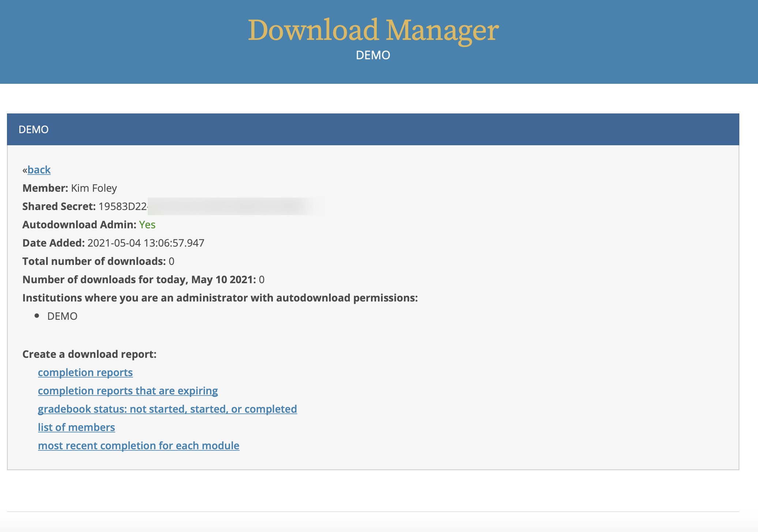The height and width of the screenshot is (532, 758).
Task: Click the shared secret value 19583D22
Action: click(123, 206)
